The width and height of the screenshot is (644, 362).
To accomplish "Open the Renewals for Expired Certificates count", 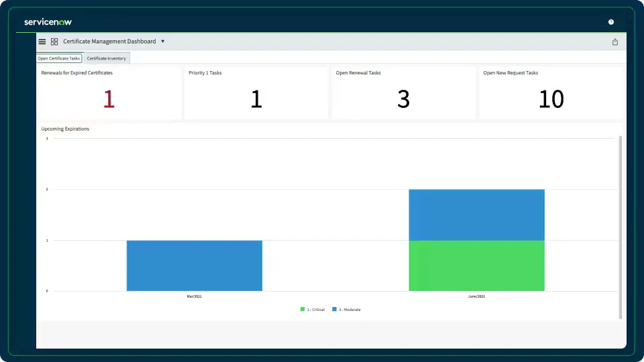I will coord(109,99).
